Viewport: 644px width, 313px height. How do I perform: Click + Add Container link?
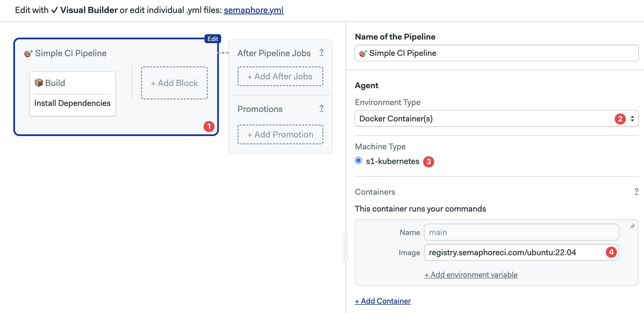click(x=383, y=301)
